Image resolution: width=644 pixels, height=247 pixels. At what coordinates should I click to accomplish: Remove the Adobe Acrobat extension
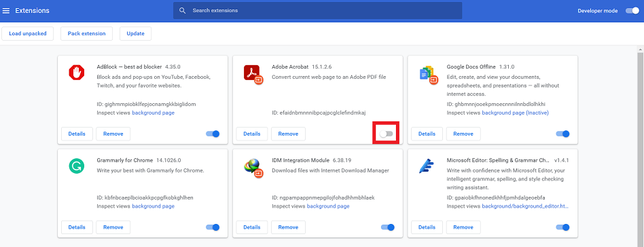tap(288, 134)
